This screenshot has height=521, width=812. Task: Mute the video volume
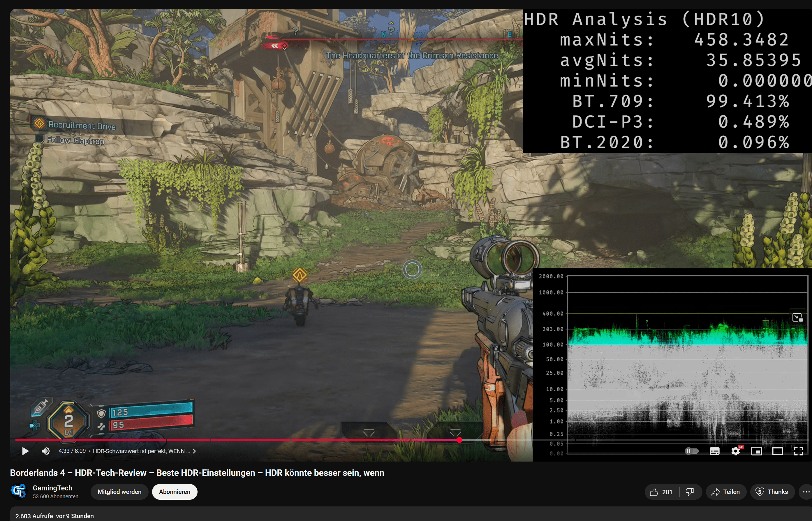pos(45,451)
